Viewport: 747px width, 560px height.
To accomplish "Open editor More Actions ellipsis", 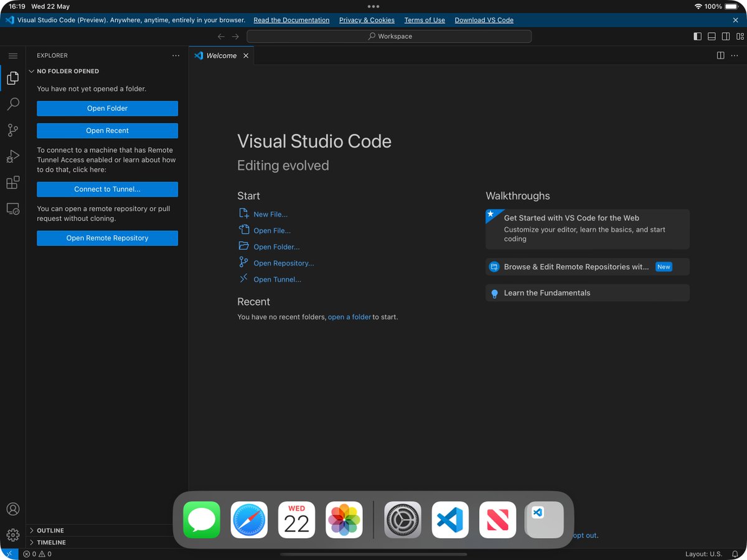I will click(735, 55).
